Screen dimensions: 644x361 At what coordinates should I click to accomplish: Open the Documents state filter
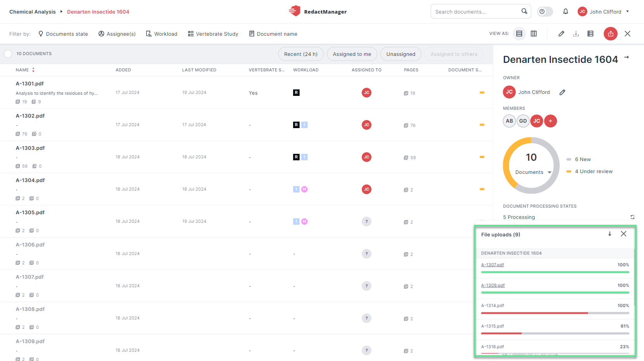(x=63, y=34)
